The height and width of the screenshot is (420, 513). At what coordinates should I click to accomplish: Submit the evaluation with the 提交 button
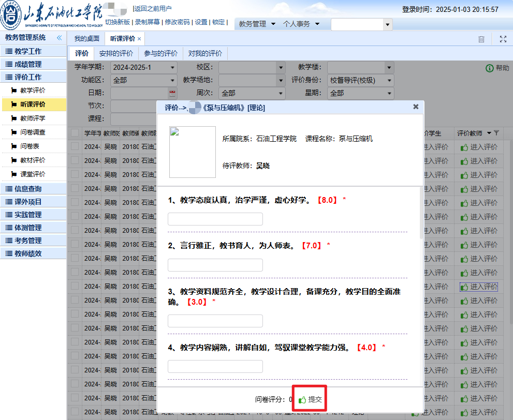pyautogui.click(x=310, y=399)
